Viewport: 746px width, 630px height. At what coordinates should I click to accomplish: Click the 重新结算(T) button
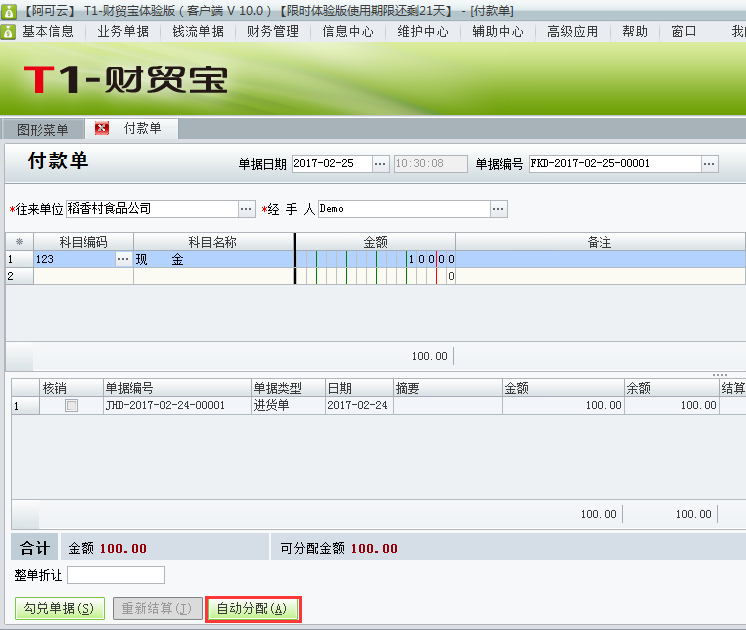click(157, 609)
